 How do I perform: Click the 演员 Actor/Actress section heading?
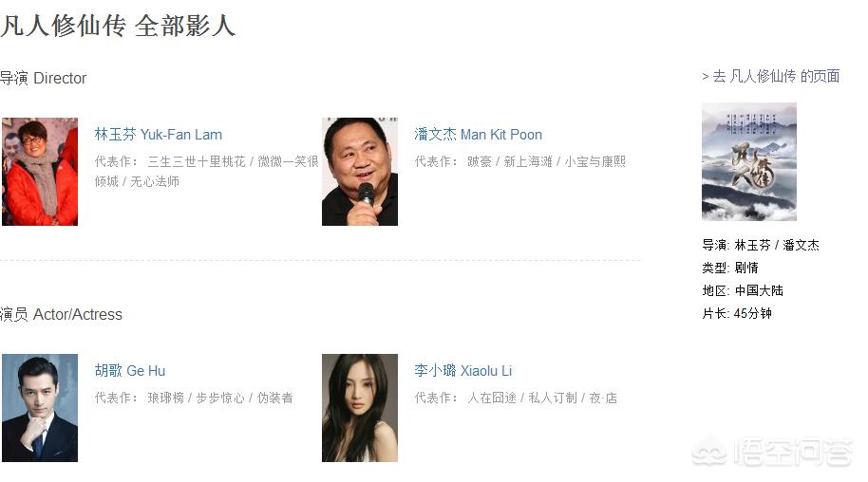61,314
